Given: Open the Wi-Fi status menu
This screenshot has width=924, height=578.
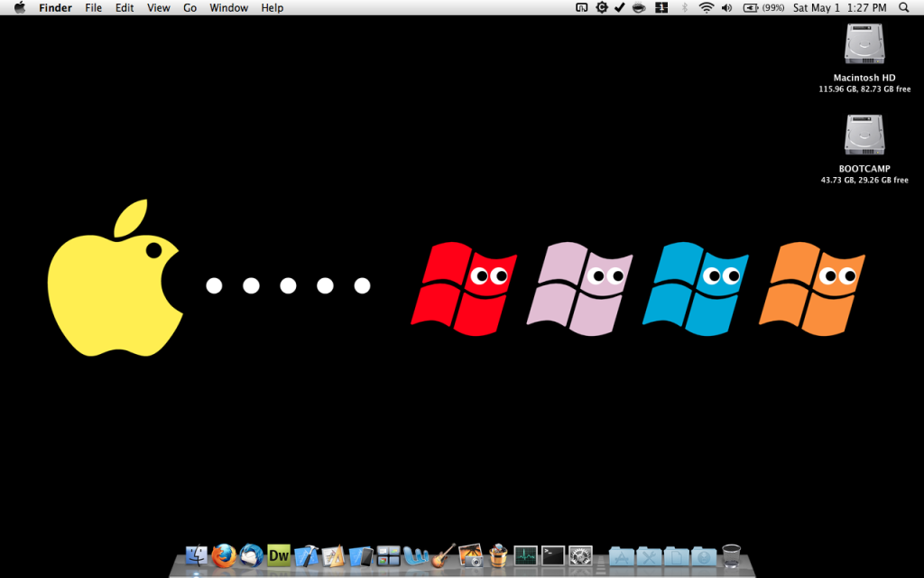Looking at the screenshot, I should coord(706,7).
